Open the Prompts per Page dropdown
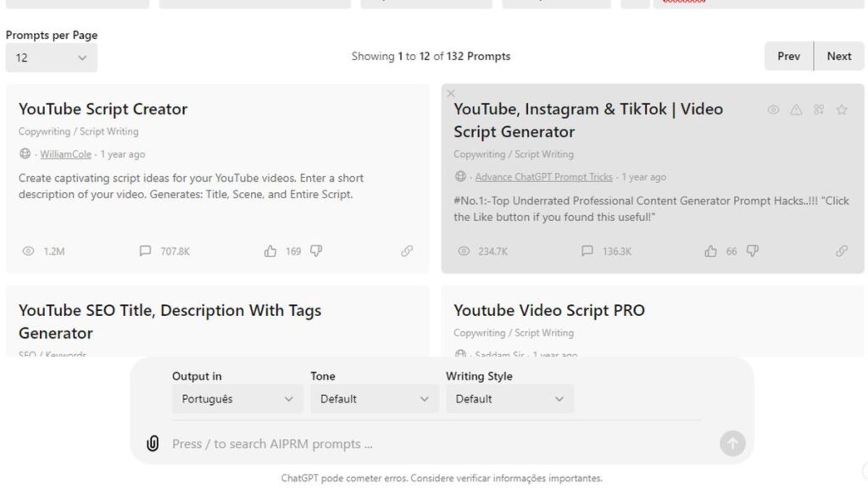The width and height of the screenshot is (868, 488). (x=51, y=58)
